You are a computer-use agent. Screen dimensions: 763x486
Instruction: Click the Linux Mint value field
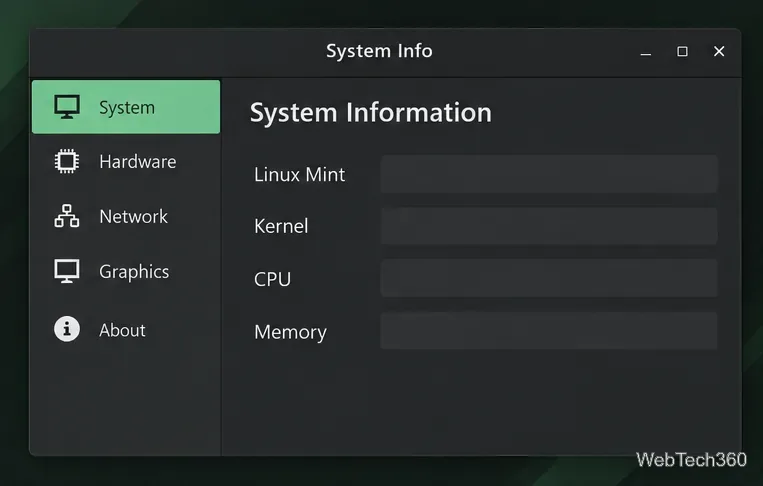coord(549,174)
